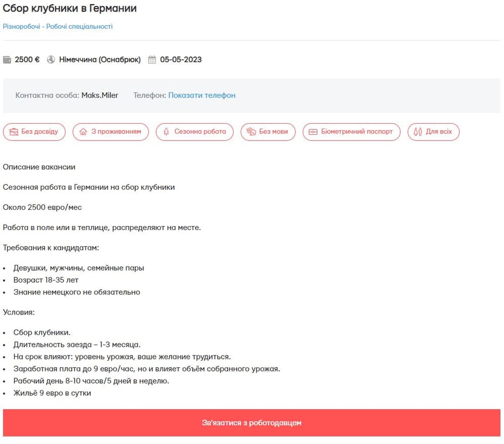Click the bell icon in 'Сезонна робота' tag
Screen dimensions: 504x444
(x=165, y=132)
